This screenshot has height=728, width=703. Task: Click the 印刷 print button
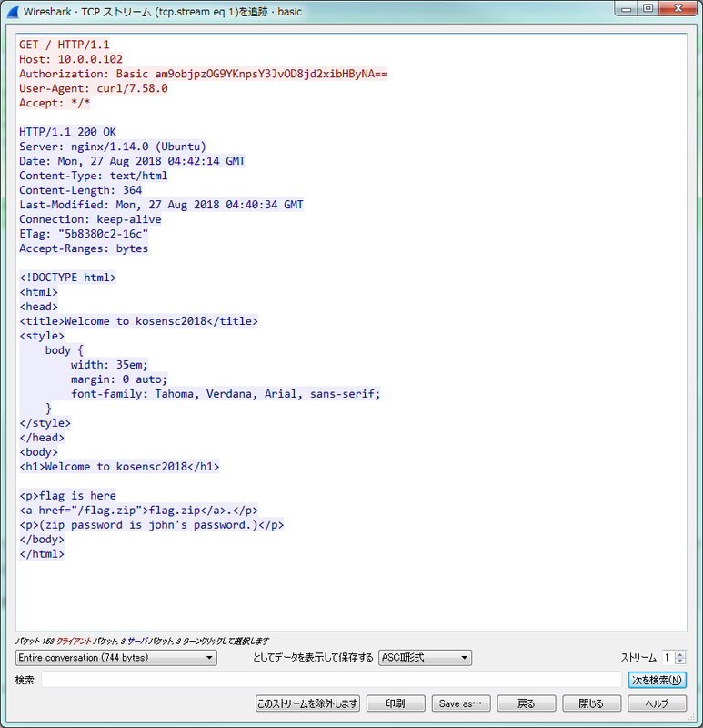pyautogui.click(x=396, y=703)
